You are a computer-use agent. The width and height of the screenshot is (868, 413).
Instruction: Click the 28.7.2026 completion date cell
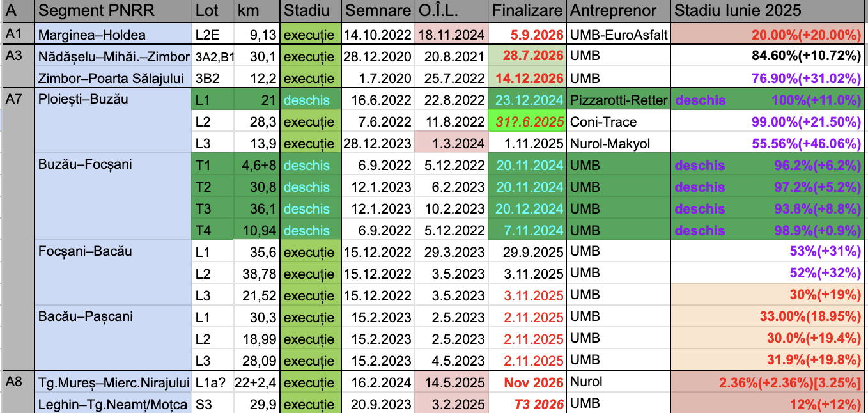point(527,56)
